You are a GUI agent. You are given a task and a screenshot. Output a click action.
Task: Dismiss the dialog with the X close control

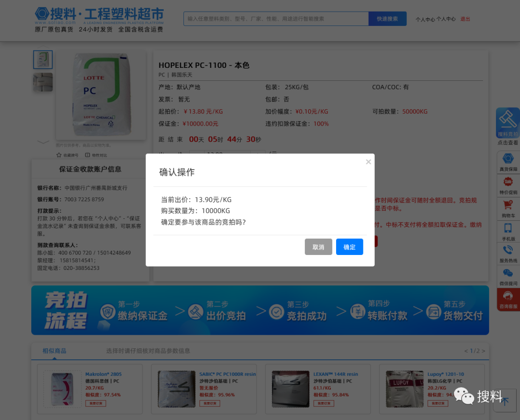pyautogui.click(x=368, y=162)
